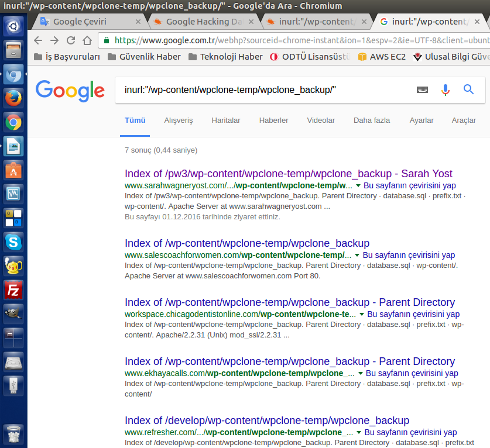Select the Tümü results tab
The width and height of the screenshot is (490, 448).
coord(135,120)
